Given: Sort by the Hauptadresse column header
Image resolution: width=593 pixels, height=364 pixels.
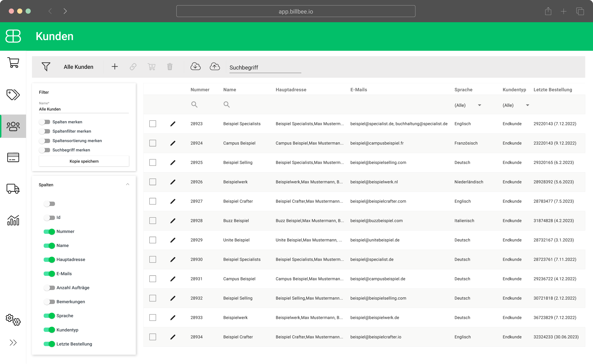Looking at the screenshot, I should click(x=291, y=89).
